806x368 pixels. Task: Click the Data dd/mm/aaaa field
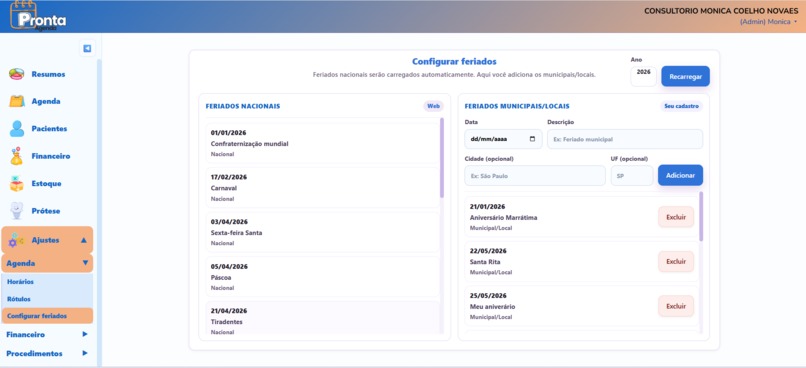click(503, 139)
